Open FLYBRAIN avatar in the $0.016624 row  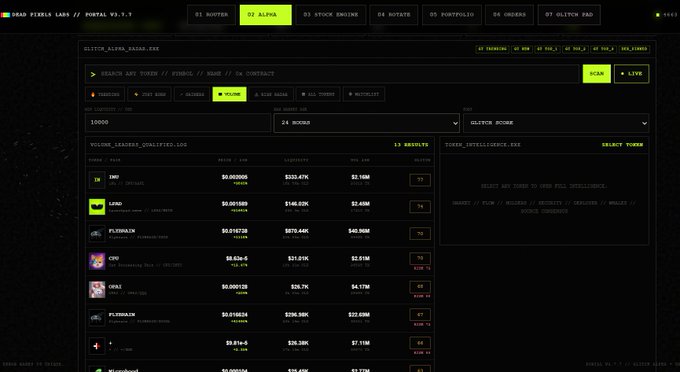pos(97,318)
